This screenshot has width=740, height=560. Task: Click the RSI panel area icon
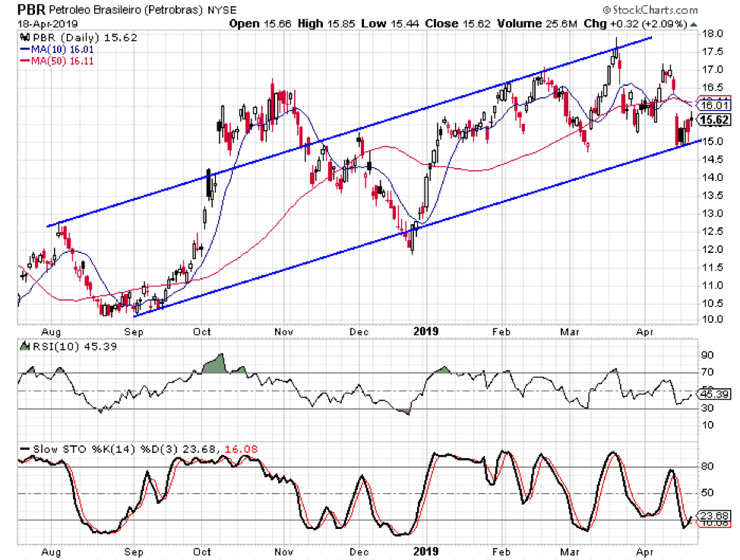[24, 346]
